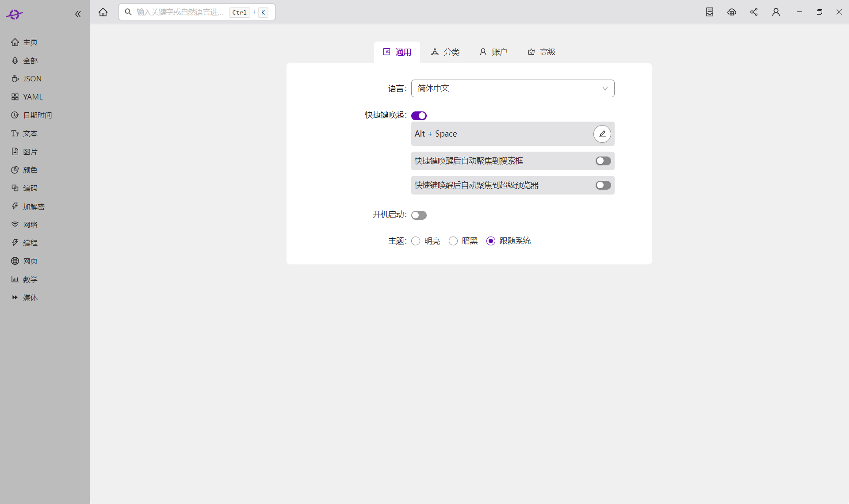Screen dimensions: 849x504
Task: Enable auto focus to search box toggle
Action: pos(603,161)
